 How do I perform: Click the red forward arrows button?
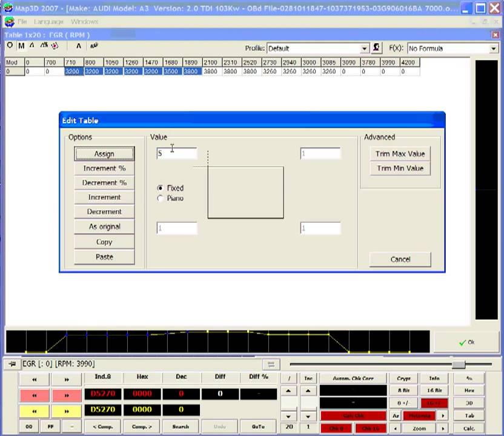(x=67, y=395)
